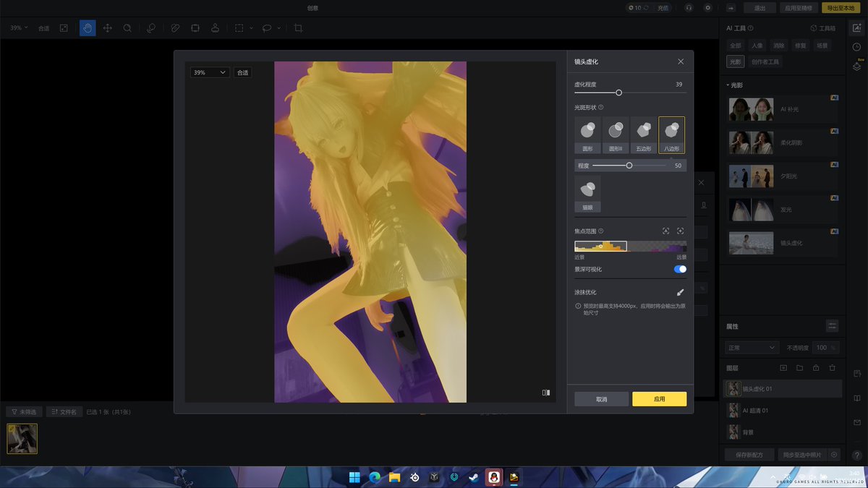The image size is (868, 488).
Task: Open the customer support headset icon
Action: (689, 8)
